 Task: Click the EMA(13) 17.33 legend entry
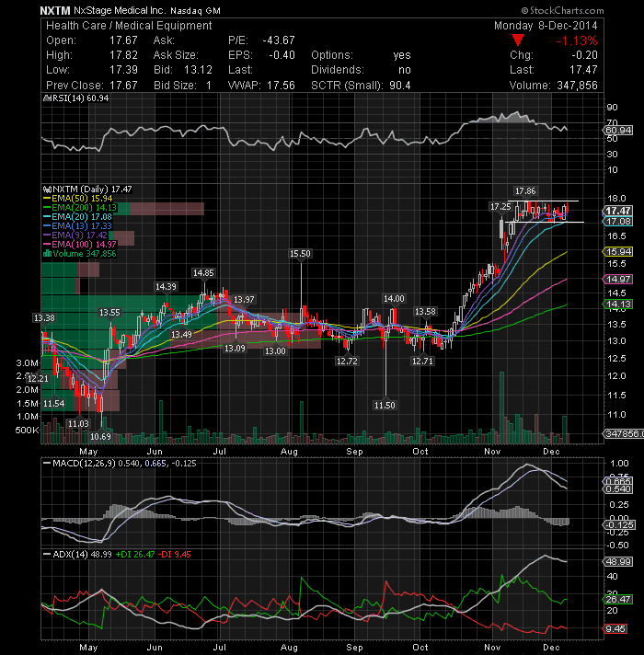(78, 226)
